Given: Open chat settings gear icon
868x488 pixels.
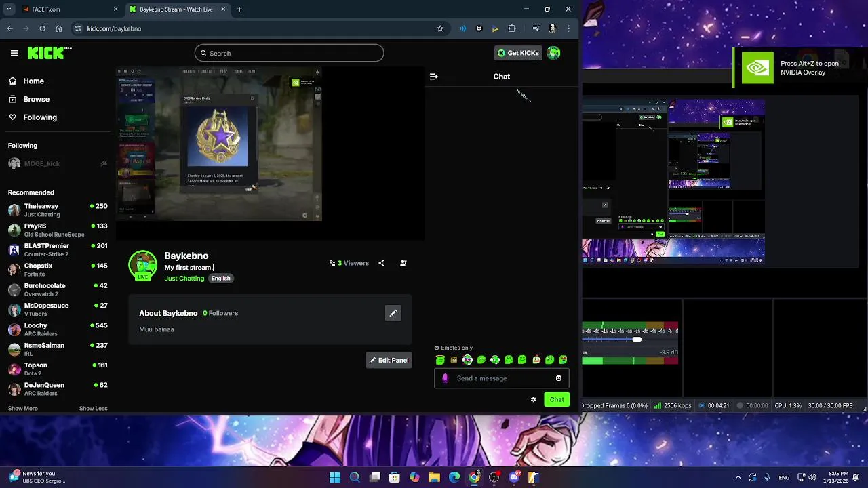Looking at the screenshot, I should pos(533,399).
